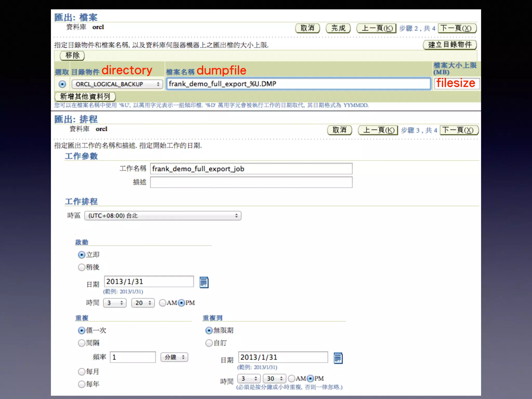Click the repeat-until 日期 date field
The height and width of the screenshot is (399, 532).
(283, 357)
